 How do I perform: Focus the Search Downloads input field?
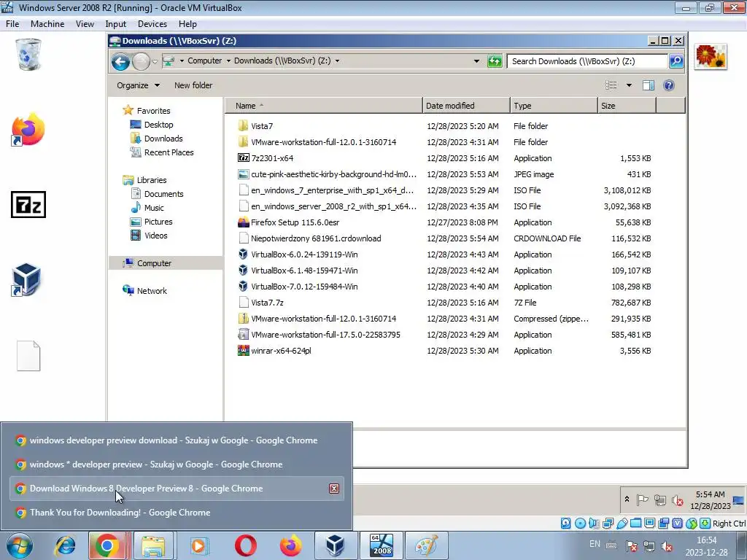(587, 61)
